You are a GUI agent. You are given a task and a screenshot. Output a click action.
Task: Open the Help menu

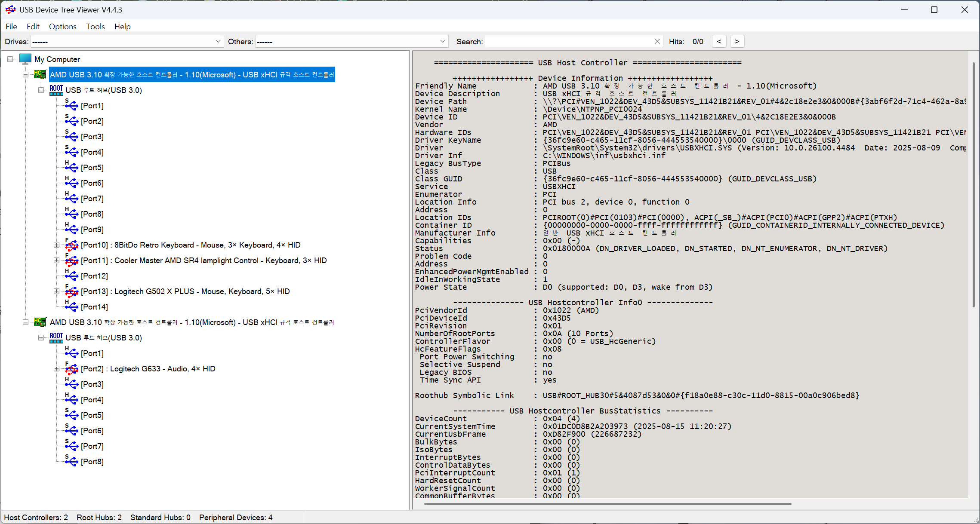(x=122, y=26)
